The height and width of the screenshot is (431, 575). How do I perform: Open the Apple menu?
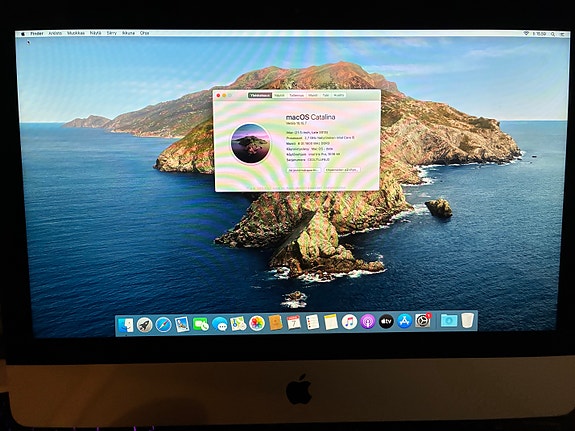[x=22, y=34]
